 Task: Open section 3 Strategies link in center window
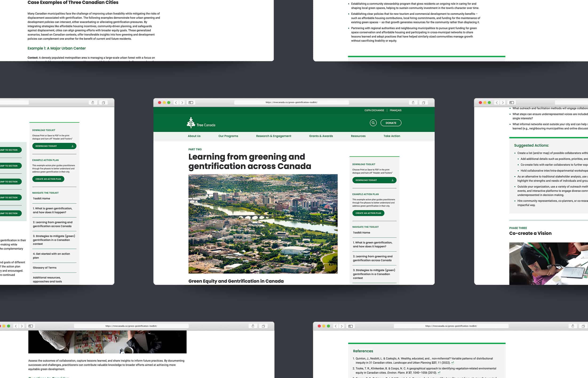[x=374, y=274]
